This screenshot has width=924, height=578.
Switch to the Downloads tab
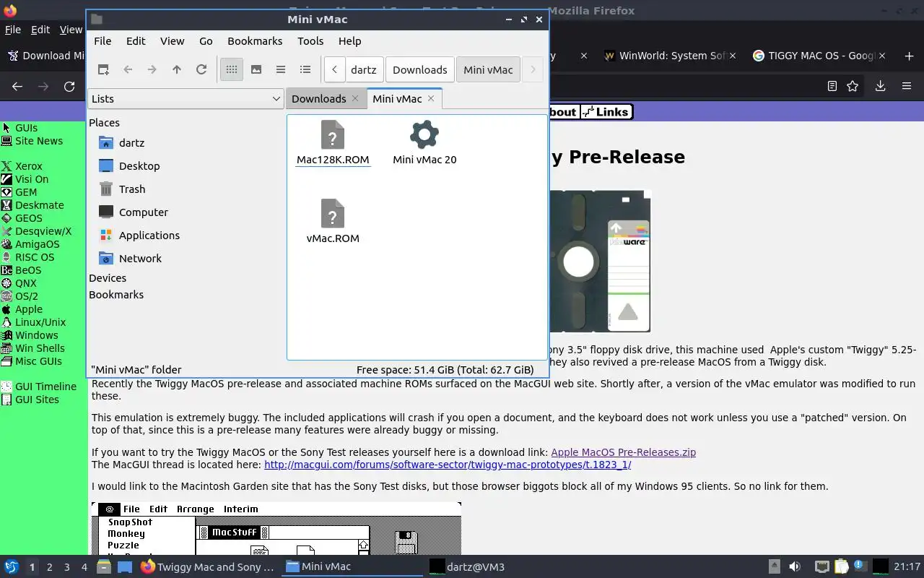319,99
